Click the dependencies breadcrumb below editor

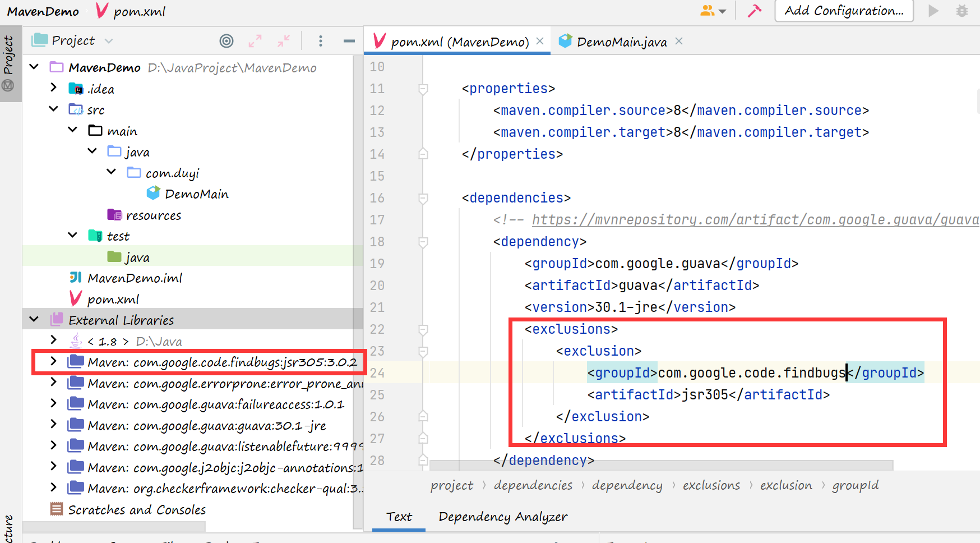coord(533,485)
